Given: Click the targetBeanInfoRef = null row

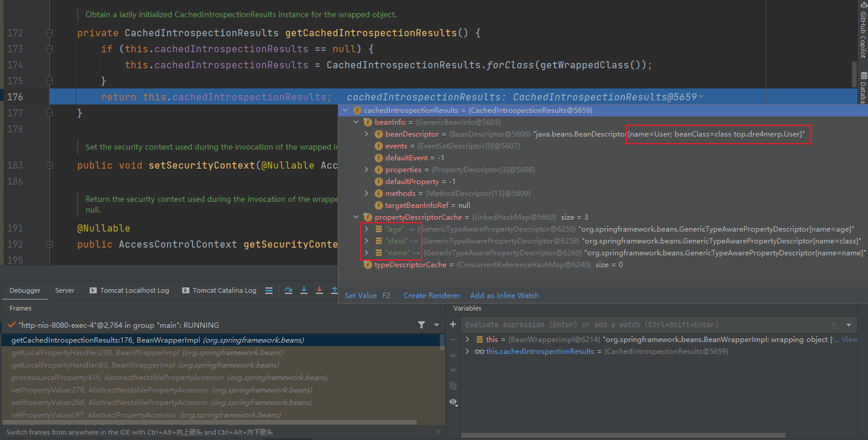Looking at the screenshot, I should (603, 205).
